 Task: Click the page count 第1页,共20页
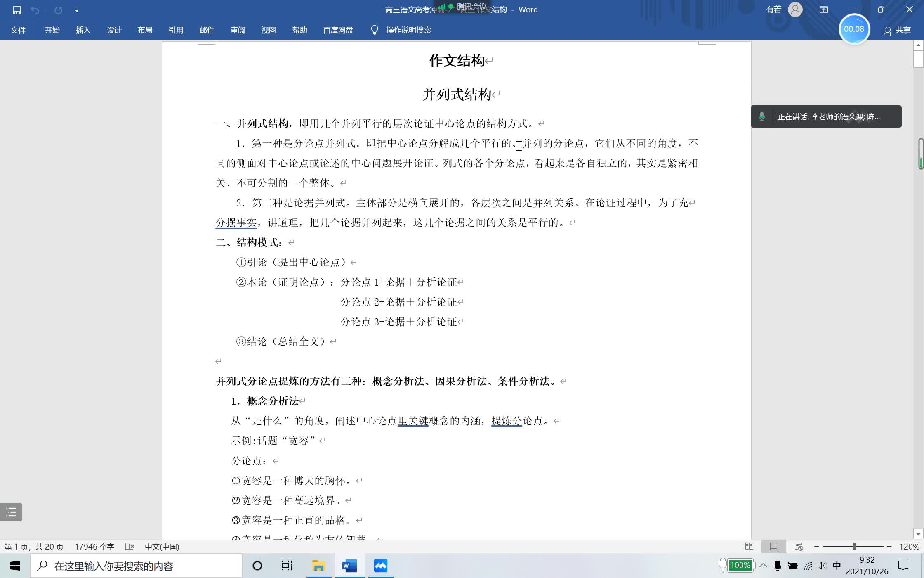click(34, 547)
